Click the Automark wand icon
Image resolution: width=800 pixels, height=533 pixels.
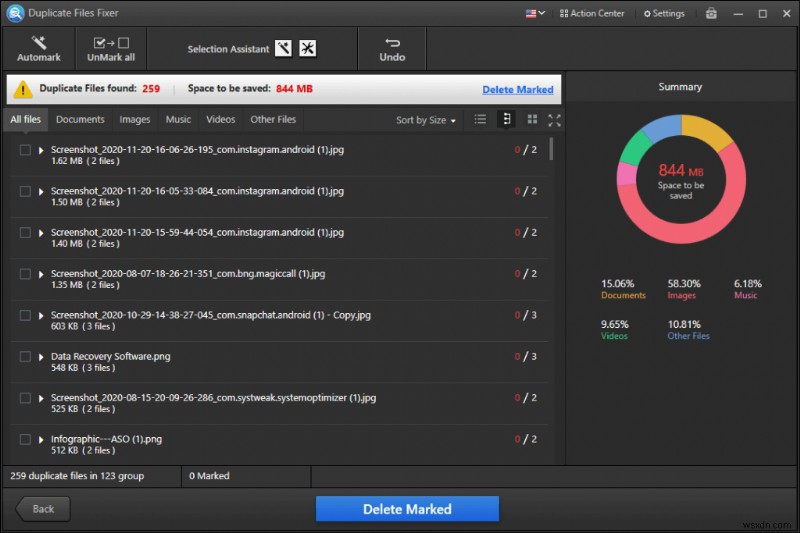coord(39,42)
